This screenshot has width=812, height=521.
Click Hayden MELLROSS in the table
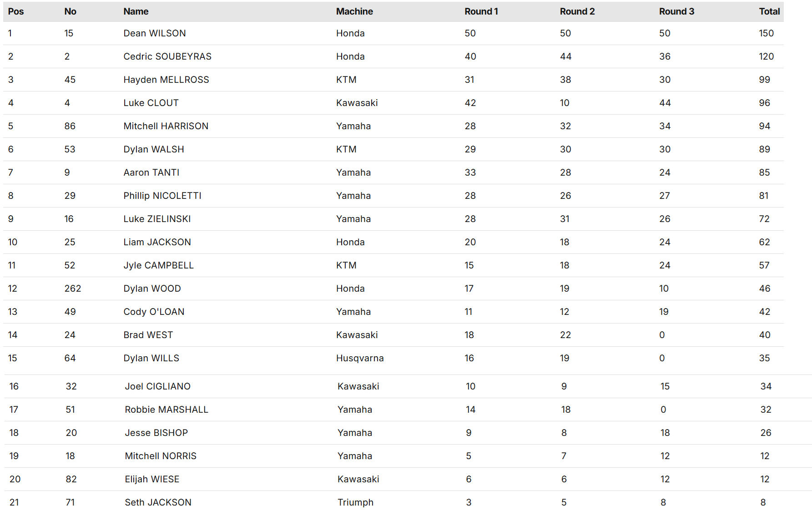click(166, 80)
